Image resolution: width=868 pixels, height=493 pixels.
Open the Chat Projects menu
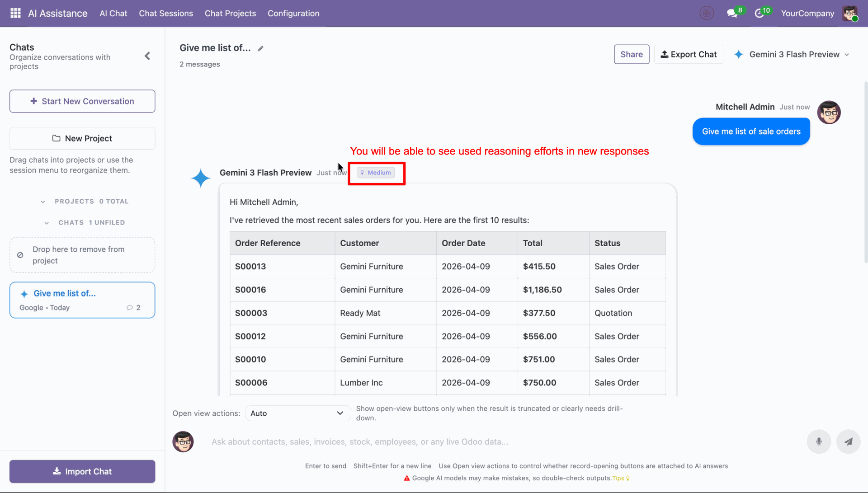(x=230, y=13)
